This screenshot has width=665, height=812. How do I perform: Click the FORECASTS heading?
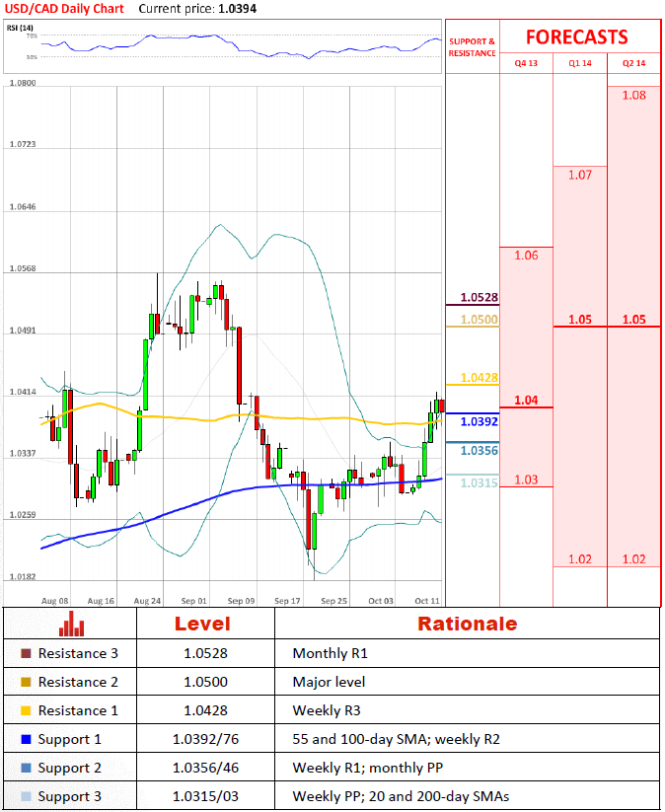point(576,37)
